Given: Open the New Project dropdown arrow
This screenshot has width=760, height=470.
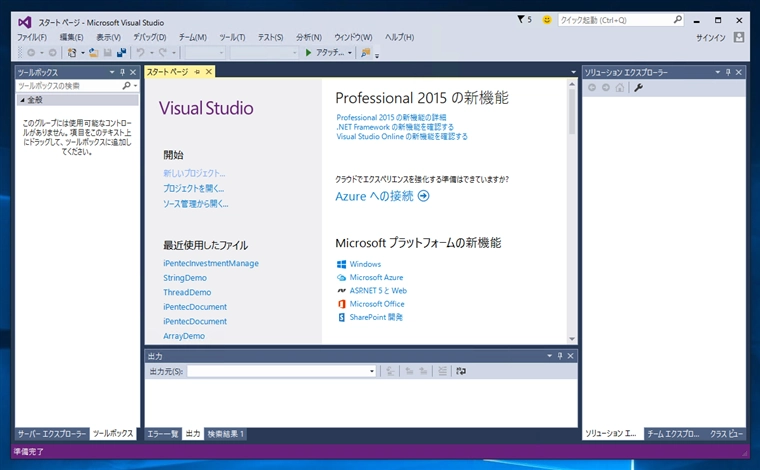Looking at the screenshot, I should tap(83, 53).
